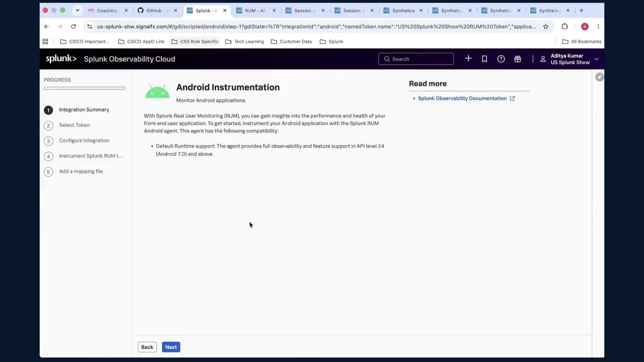Close the active Splunk tab
Image resolution: width=644 pixels, height=362 pixels.
[225, 10]
